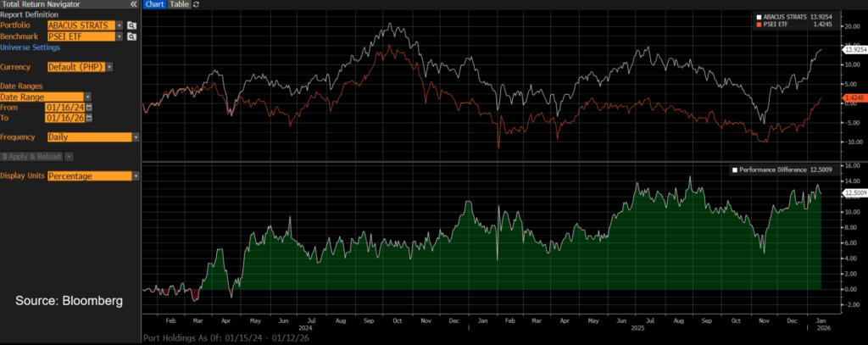Viewport: 868px width, 345px height.
Task: Click the Apply & Reload button
Action: (31, 156)
